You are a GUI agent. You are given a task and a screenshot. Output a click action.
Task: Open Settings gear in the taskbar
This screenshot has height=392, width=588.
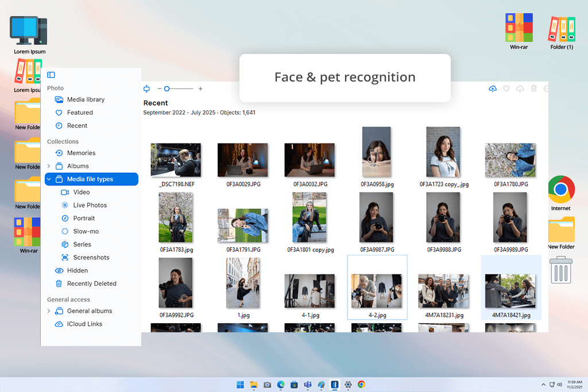348,385
